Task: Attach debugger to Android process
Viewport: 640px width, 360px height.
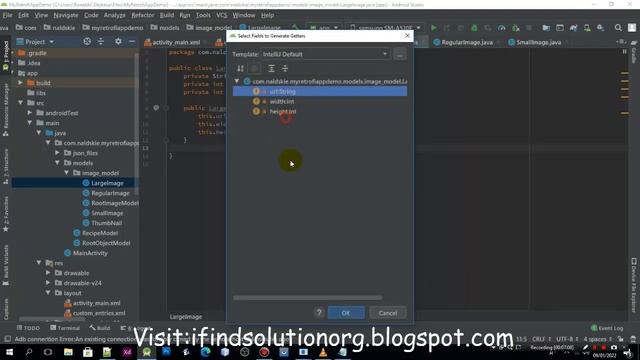Action: pyautogui.click(x=516, y=28)
